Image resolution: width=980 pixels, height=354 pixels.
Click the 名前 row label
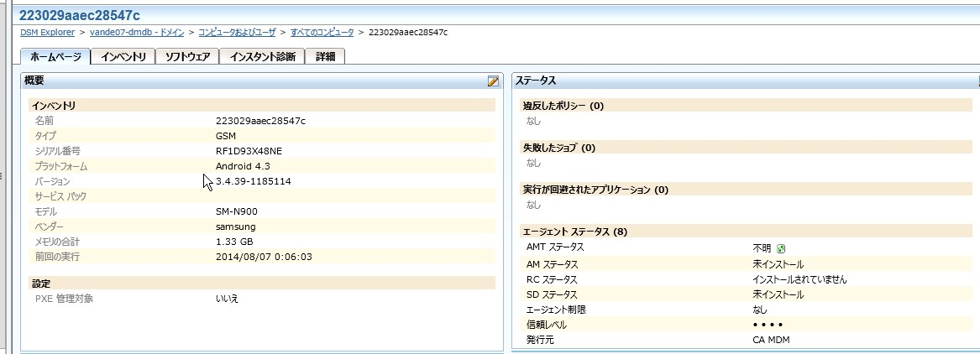(45, 121)
